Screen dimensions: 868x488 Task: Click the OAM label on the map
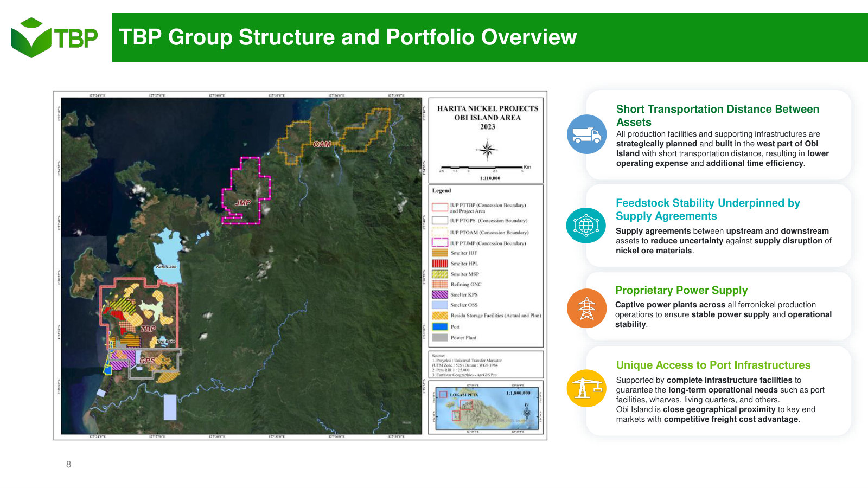tap(322, 144)
